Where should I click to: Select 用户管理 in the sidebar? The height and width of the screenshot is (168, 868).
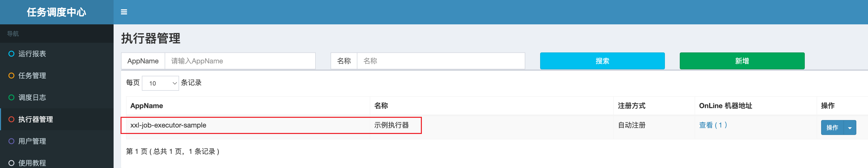click(x=32, y=141)
